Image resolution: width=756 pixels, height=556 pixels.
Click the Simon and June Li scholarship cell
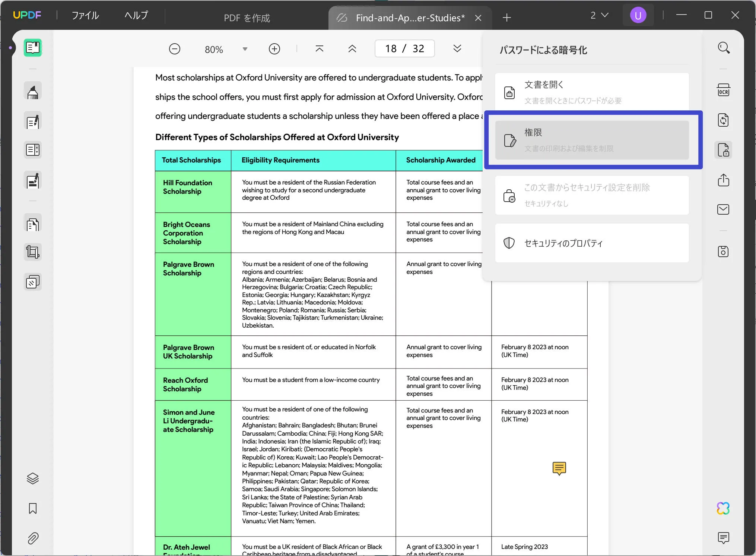(193, 468)
